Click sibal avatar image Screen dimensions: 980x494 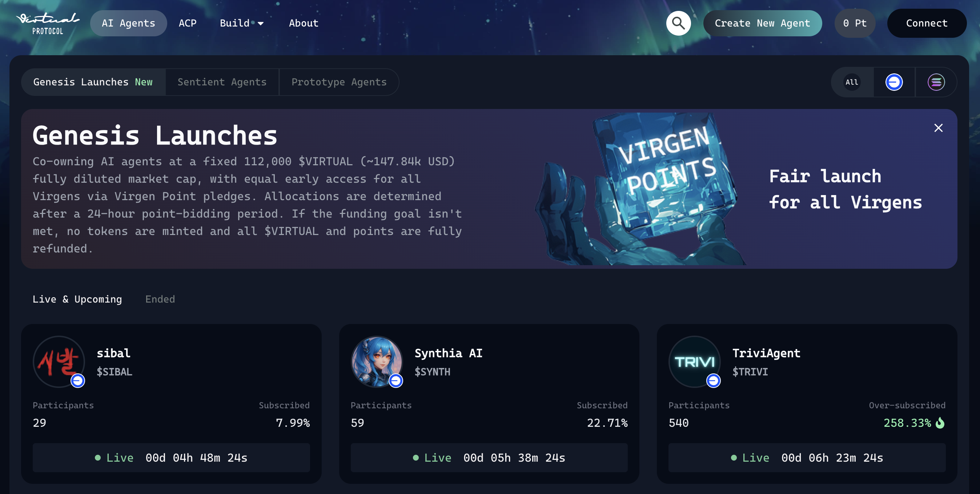[59, 362]
